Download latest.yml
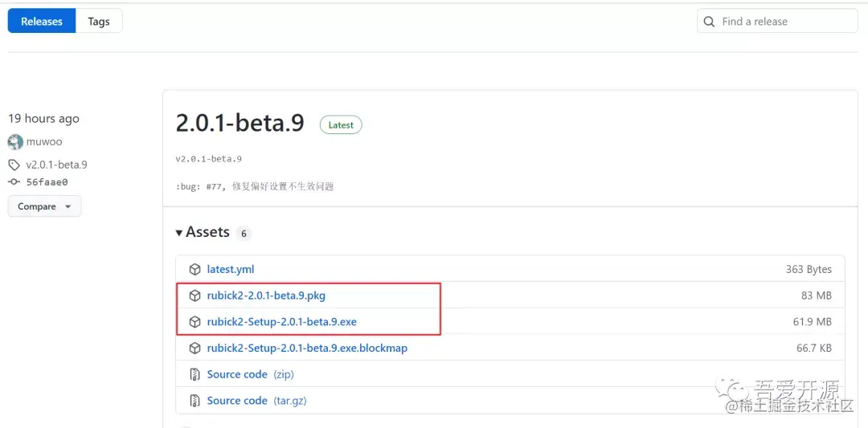The image size is (868, 428). (231, 269)
